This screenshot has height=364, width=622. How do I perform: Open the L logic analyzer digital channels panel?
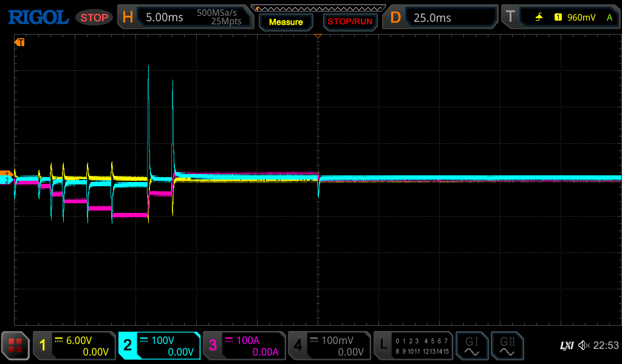414,346
